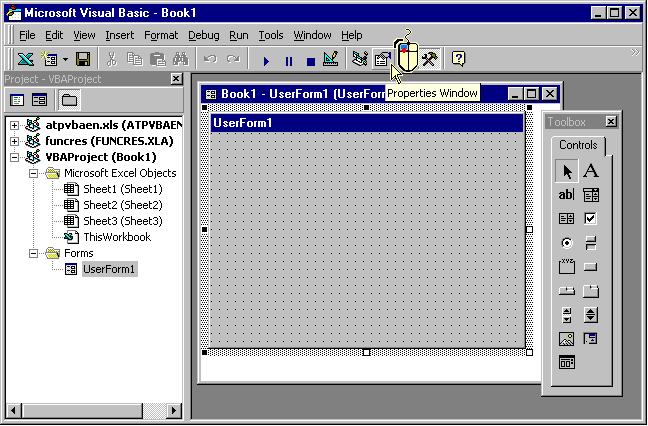Open Microsoft Visual Basic Help question icon
Viewport: 648px width, 426px height.
(458, 59)
